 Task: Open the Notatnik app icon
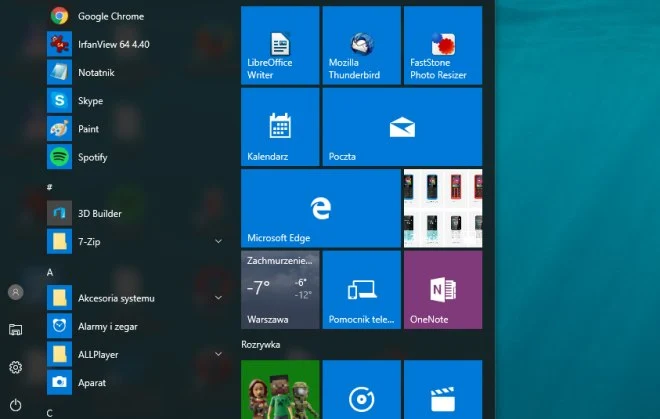[59, 72]
